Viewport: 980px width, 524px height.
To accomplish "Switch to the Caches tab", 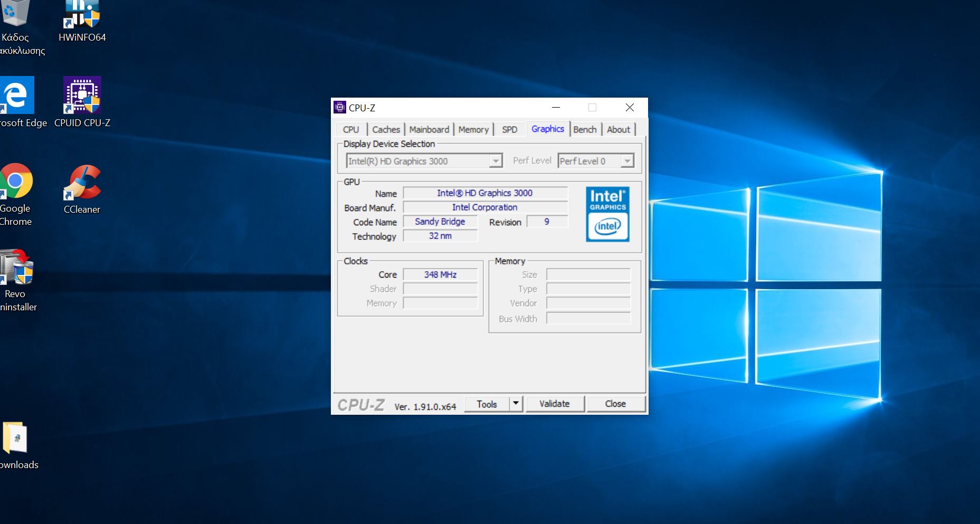I will pyautogui.click(x=386, y=129).
